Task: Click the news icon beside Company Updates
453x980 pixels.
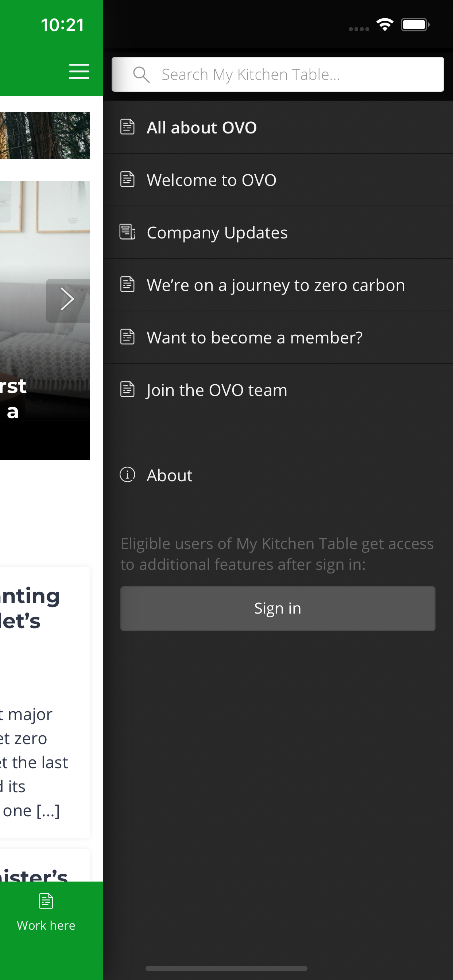Action: [x=128, y=232]
